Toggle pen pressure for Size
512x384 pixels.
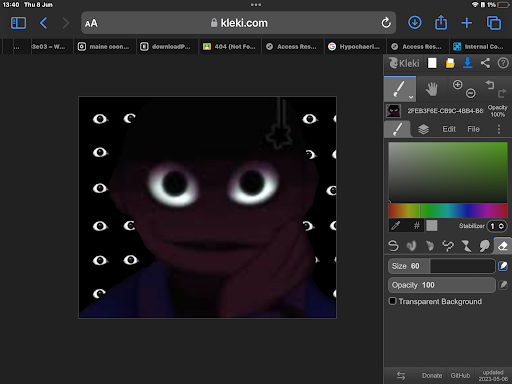point(503,266)
